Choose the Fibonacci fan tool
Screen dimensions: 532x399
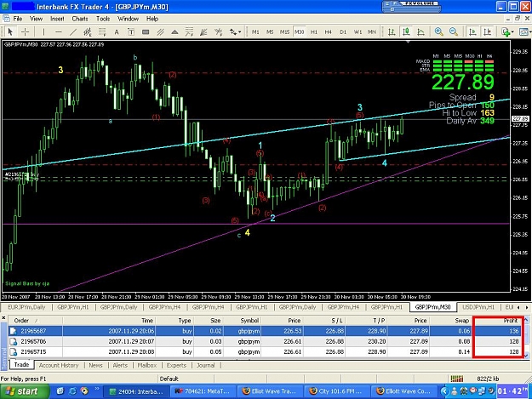click(x=203, y=31)
